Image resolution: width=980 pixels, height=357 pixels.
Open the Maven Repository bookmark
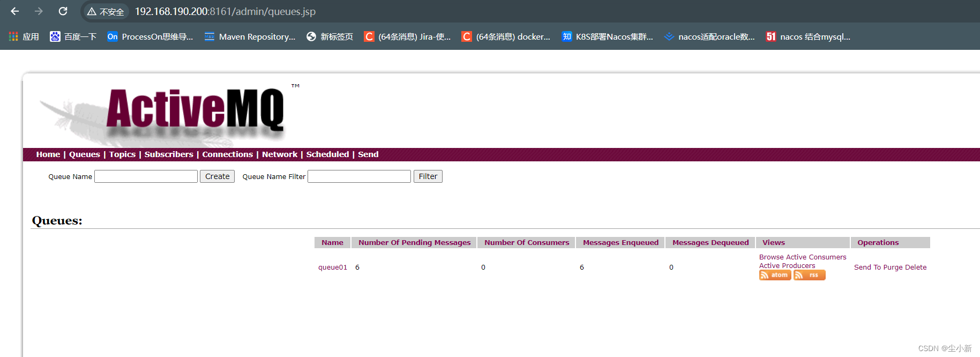click(x=250, y=36)
